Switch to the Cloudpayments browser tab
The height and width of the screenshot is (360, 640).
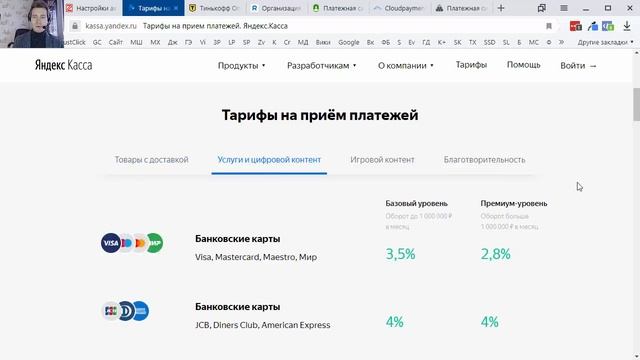coord(400,8)
